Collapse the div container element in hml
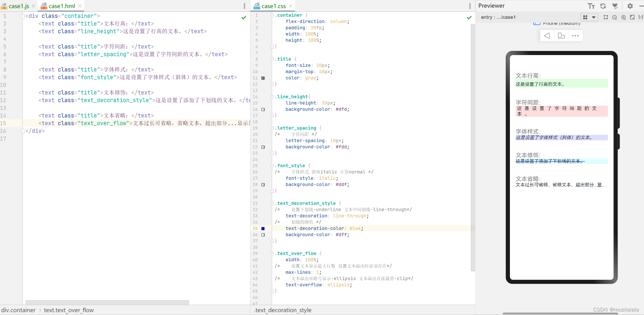This screenshot has width=644, height=315. [x=23, y=16]
